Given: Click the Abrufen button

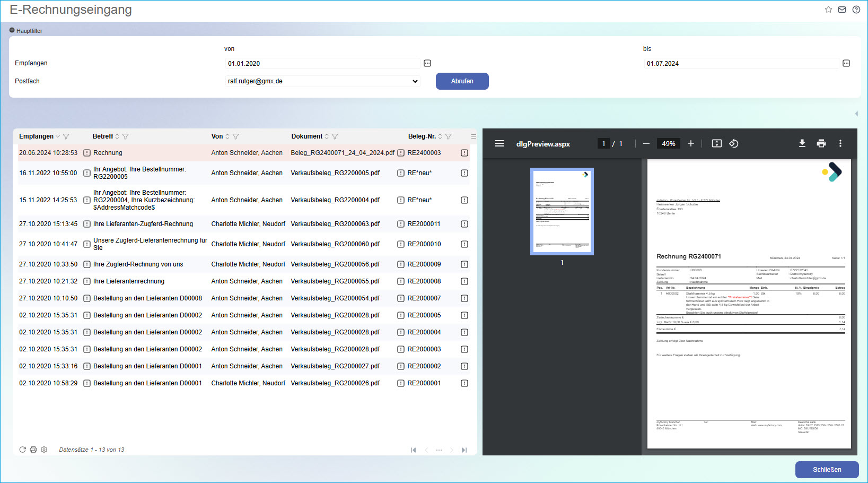Looking at the screenshot, I should [x=462, y=81].
